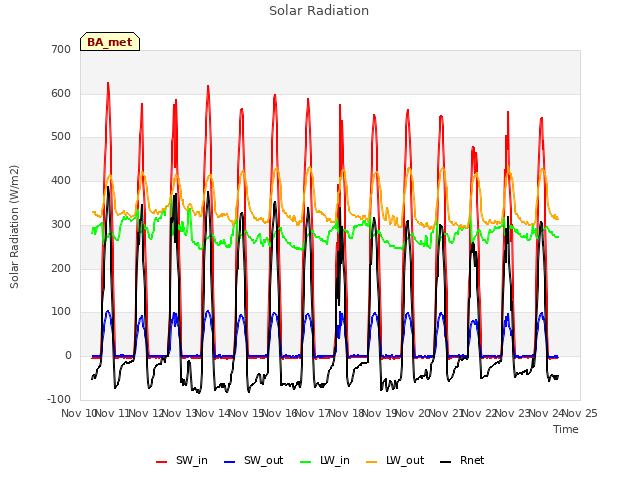Click the -100 y-axis tick label
Viewport: 640px width, 480px height.
click(x=59, y=399)
